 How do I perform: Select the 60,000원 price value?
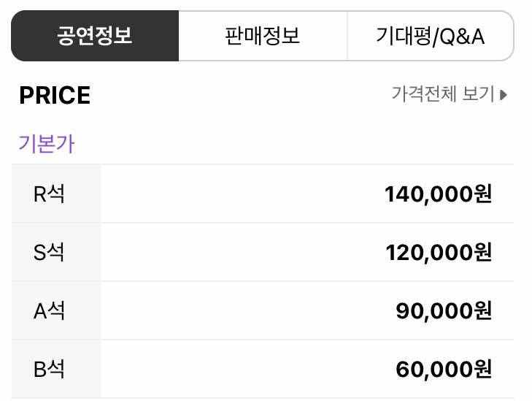[x=444, y=370]
